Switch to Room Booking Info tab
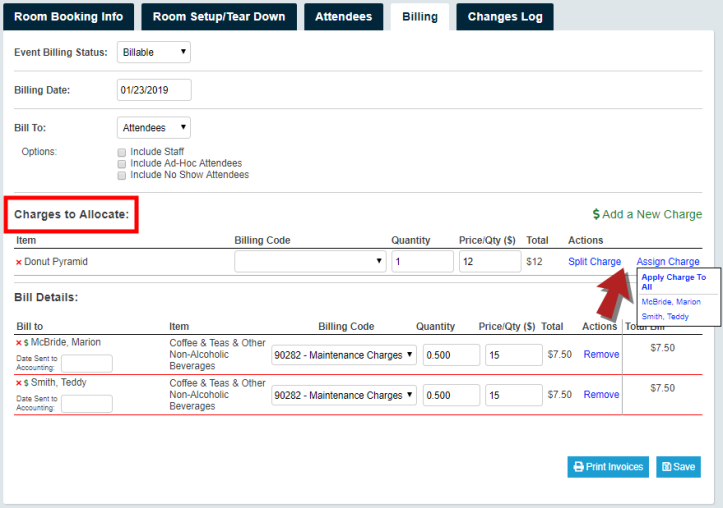723x508 pixels. [x=69, y=17]
